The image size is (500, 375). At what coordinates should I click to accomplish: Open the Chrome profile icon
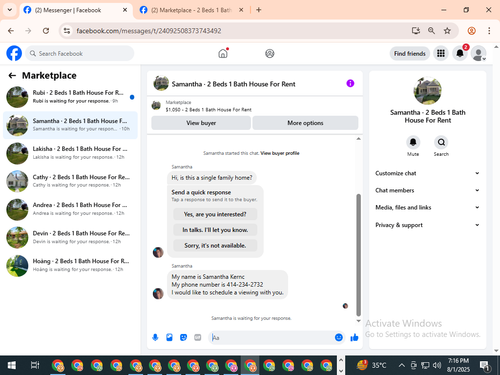(471, 31)
